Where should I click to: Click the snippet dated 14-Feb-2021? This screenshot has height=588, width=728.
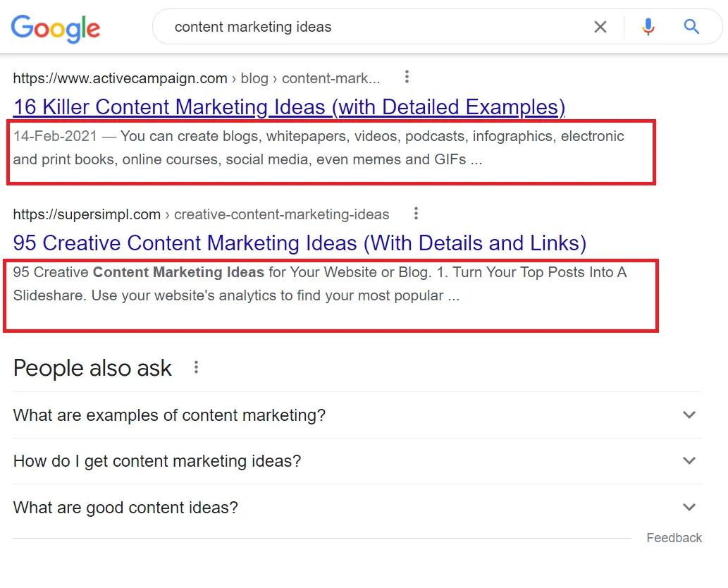[x=319, y=148]
